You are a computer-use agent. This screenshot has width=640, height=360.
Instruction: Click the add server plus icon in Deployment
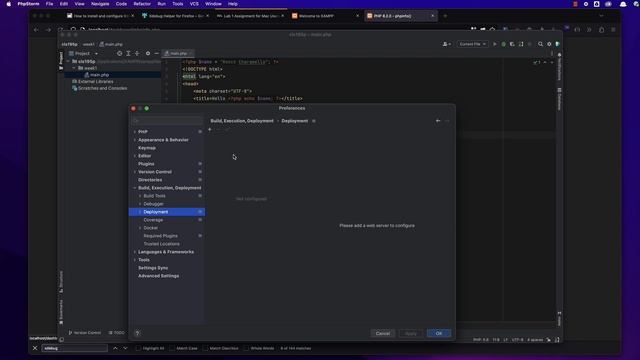click(x=210, y=129)
